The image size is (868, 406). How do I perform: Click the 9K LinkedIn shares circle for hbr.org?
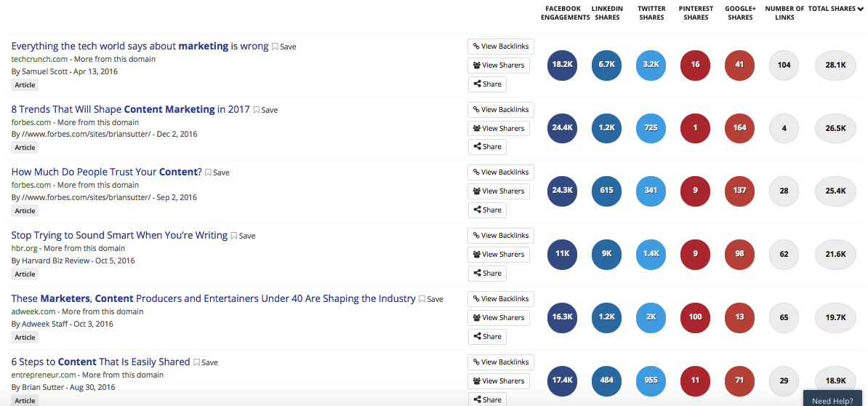[x=607, y=254]
